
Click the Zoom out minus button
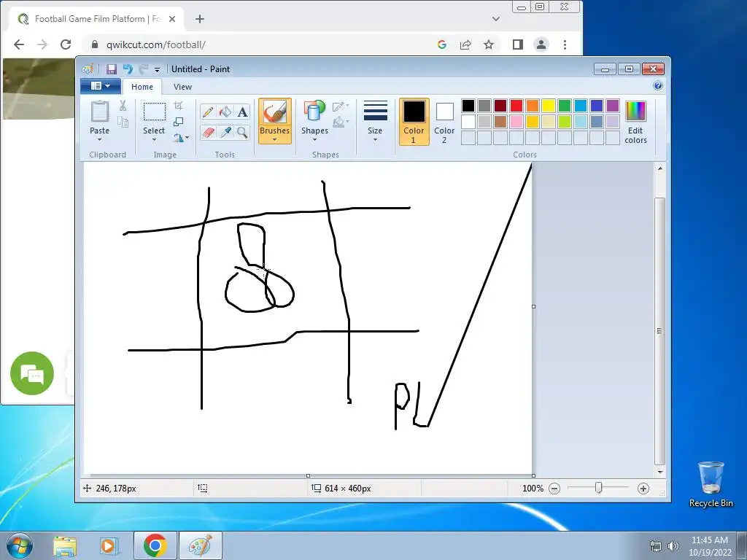point(554,489)
